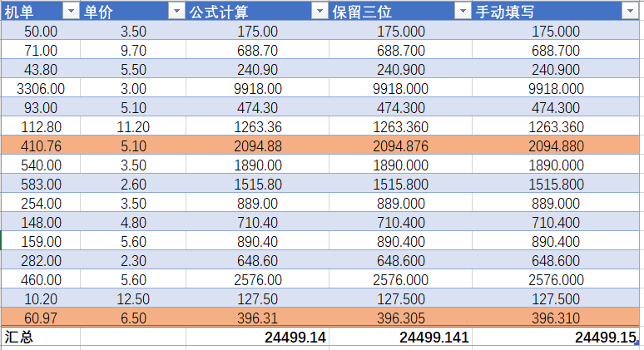Click the cell containing 12.50
644x350 pixels.
[x=133, y=299]
